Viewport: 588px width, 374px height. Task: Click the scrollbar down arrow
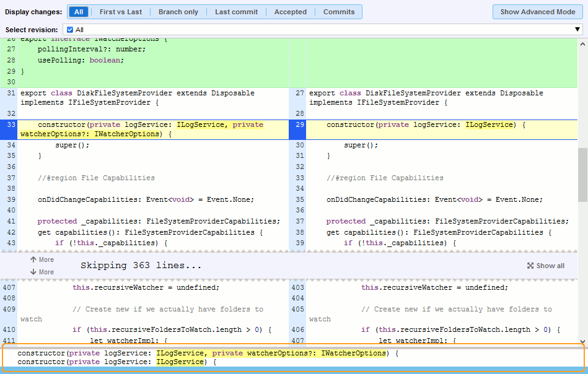coord(582,341)
